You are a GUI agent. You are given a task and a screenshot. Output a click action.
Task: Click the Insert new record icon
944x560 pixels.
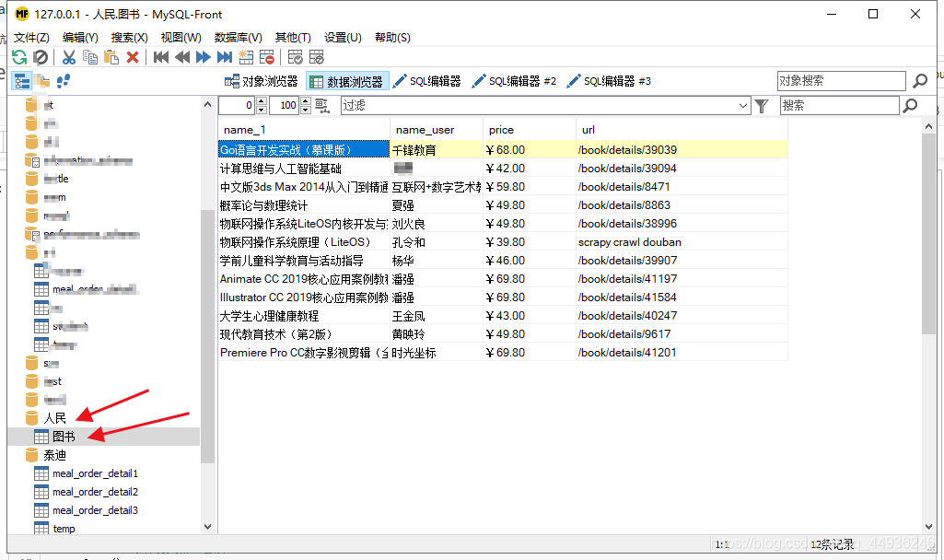click(x=246, y=57)
